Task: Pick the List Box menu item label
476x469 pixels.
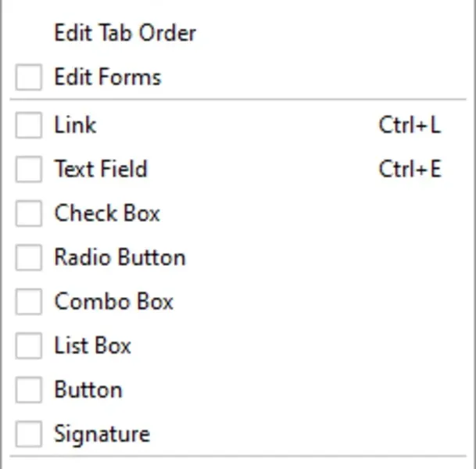Action: pos(92,345)
